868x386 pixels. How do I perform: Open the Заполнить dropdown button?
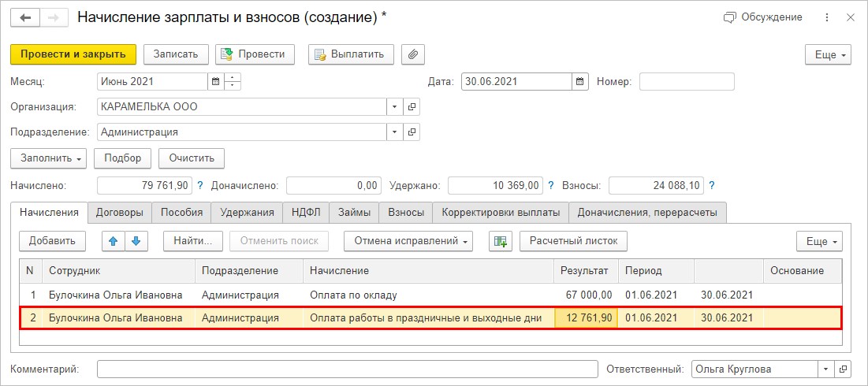[x=48, y=158]
